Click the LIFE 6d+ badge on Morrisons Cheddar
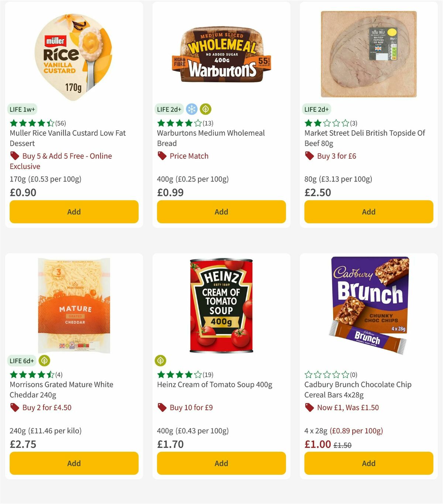443x504 pixels. 22,361
